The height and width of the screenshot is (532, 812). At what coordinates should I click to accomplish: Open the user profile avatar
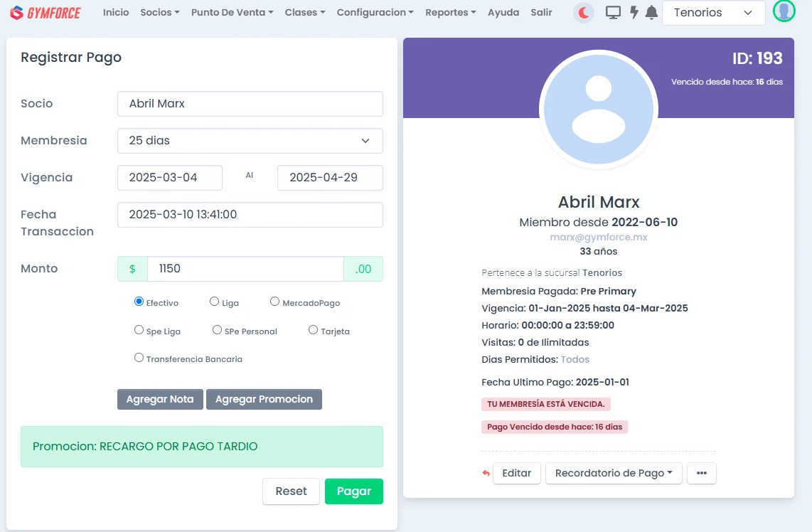[x=784, y=11]
